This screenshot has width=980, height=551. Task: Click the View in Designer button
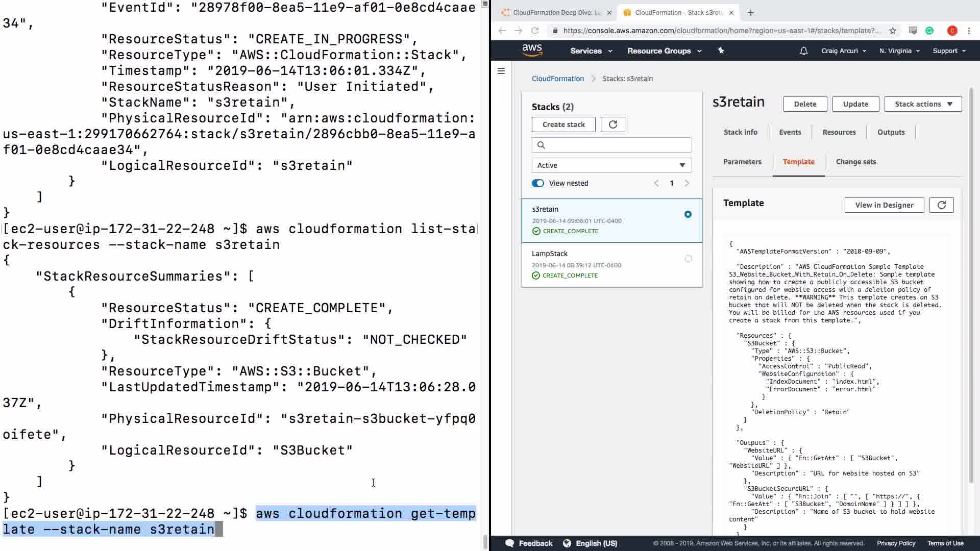pyautogui.click(x=884, y=205)
